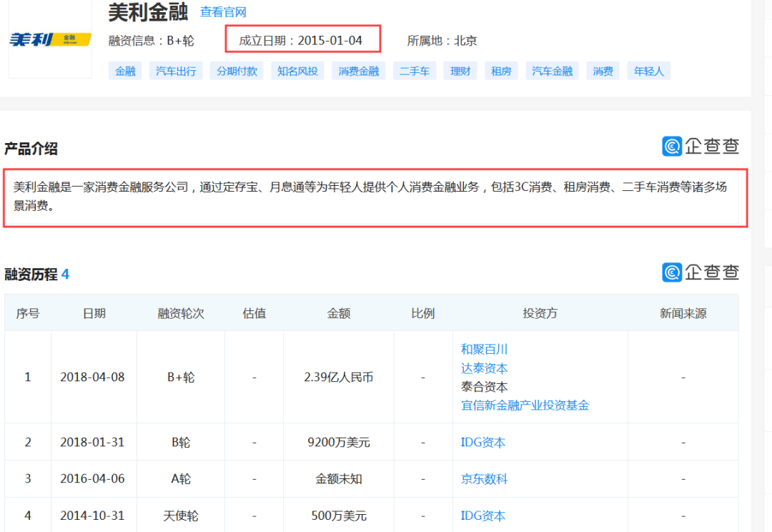Screen dimensions: 772x532
Task: Select the 二手车 tag
Action: coord(415,71)
